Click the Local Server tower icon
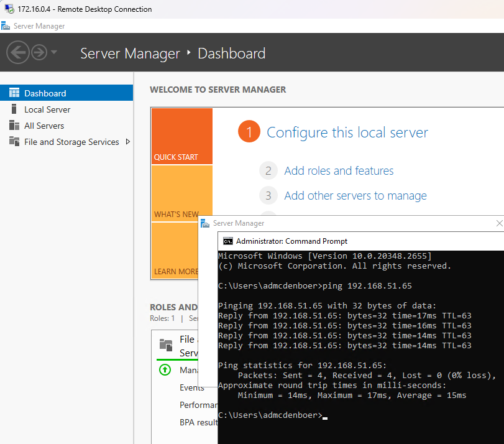504x444 pixels. pos(14,109)
